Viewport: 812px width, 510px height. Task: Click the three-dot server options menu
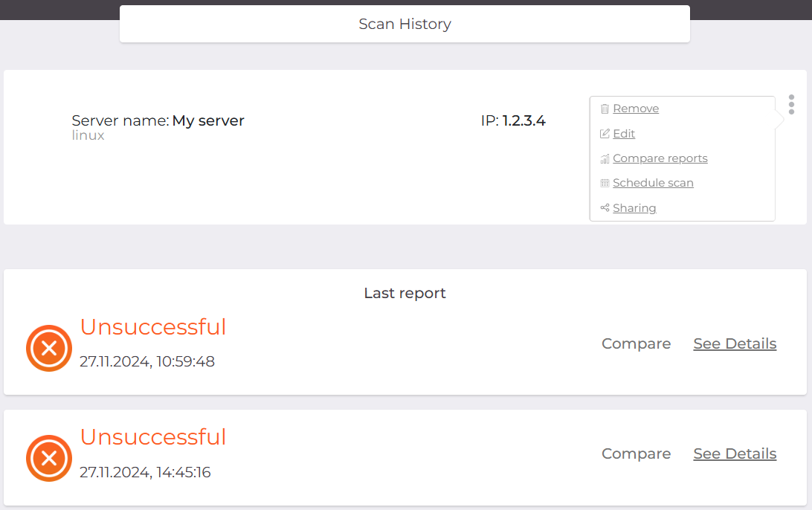tap(791, 105)
